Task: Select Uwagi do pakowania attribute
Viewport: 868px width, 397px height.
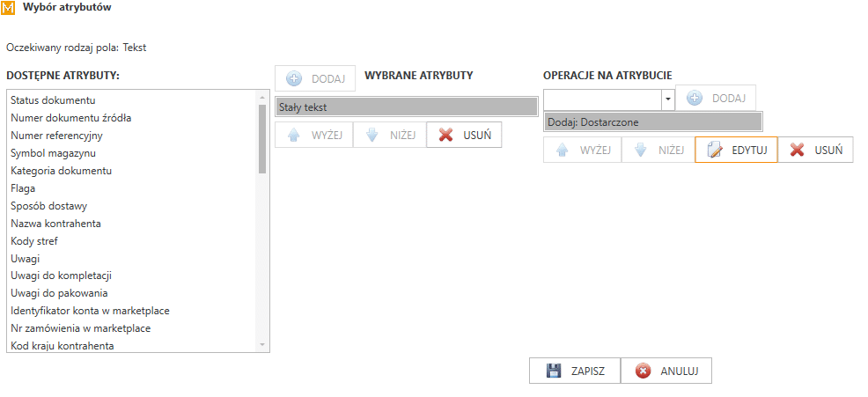Action: [x=133, y=293]
